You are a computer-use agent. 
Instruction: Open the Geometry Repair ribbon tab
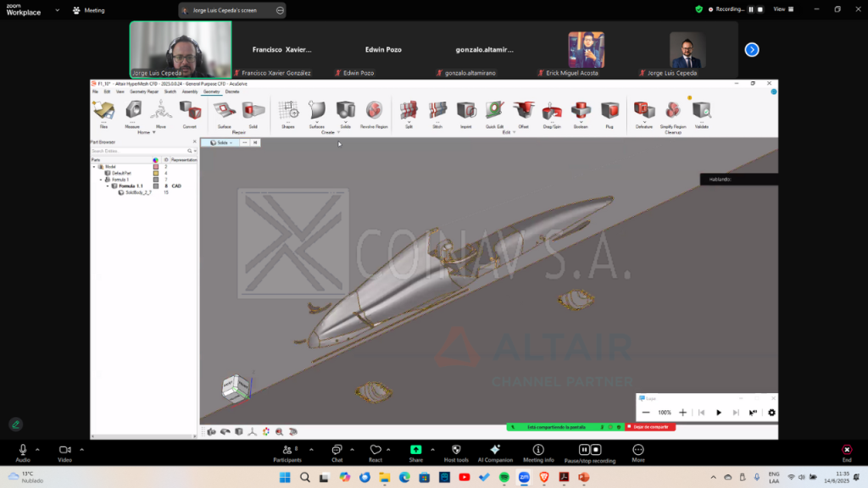click(x=144, y=91)
